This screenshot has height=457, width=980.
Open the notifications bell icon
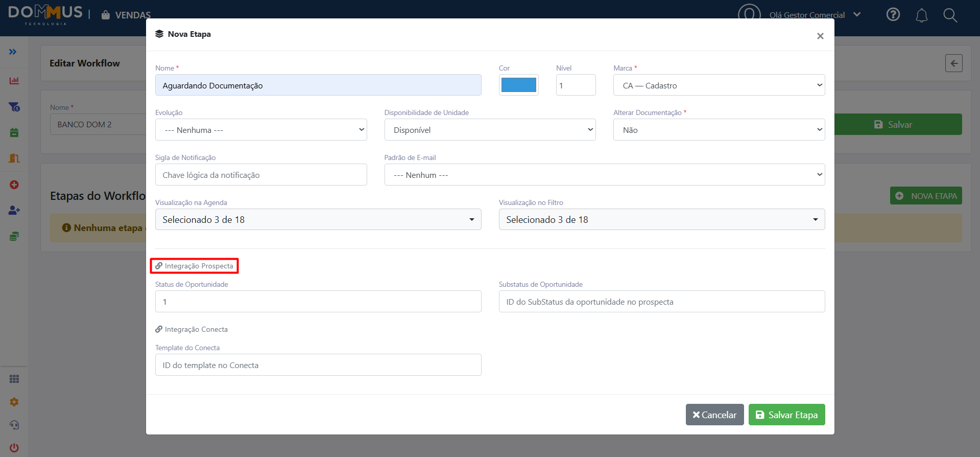[922, 15]
